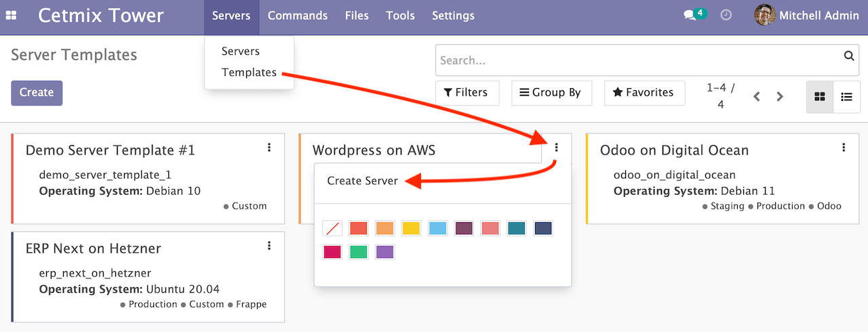Go to previous page arrow

click(757, 96)
